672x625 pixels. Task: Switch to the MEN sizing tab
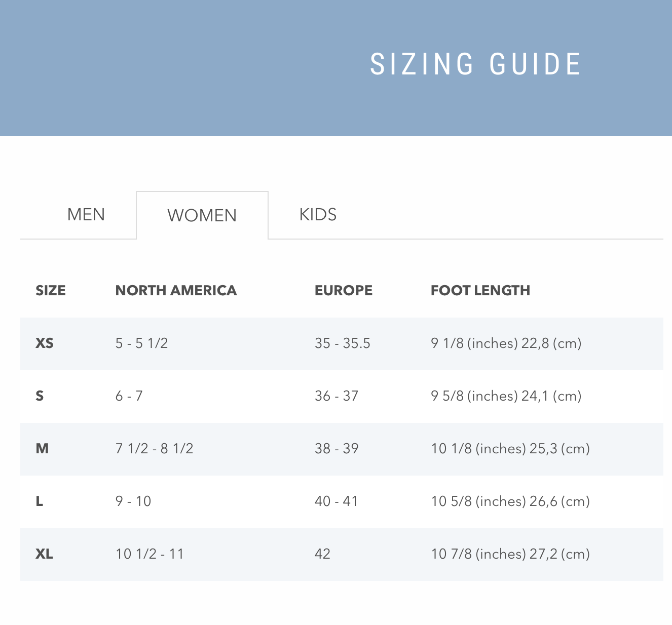pos(86,215)
